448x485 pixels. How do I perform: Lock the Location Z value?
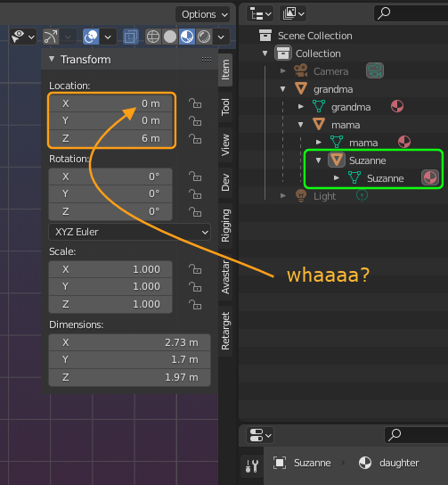coord(195,138)
